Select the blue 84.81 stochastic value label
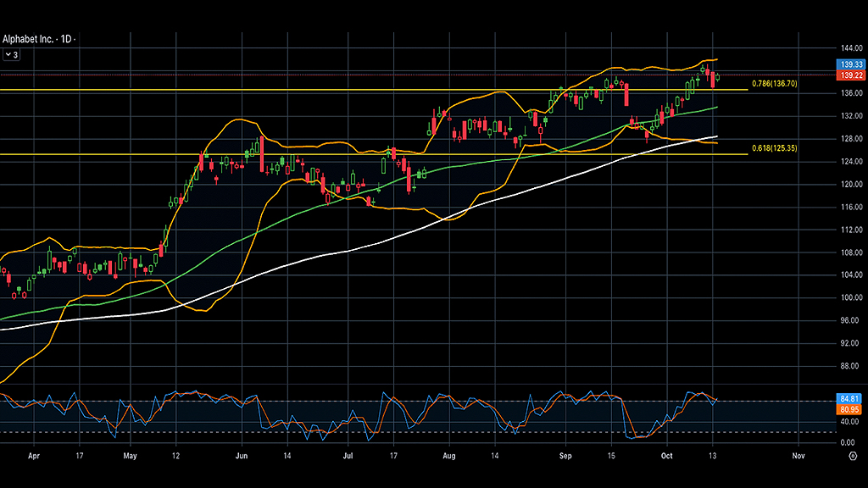The width and height of the screenshot is (868, 488). coord(849,399)
